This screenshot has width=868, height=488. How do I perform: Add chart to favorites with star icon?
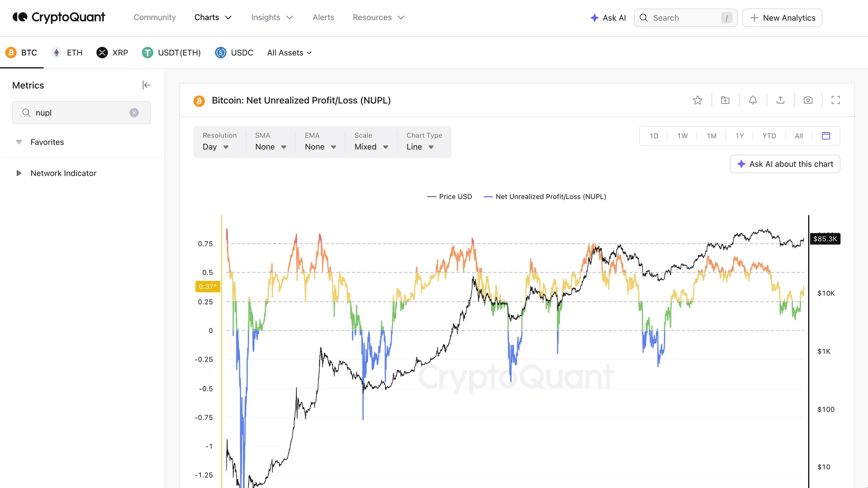click(x=697, y=100)
